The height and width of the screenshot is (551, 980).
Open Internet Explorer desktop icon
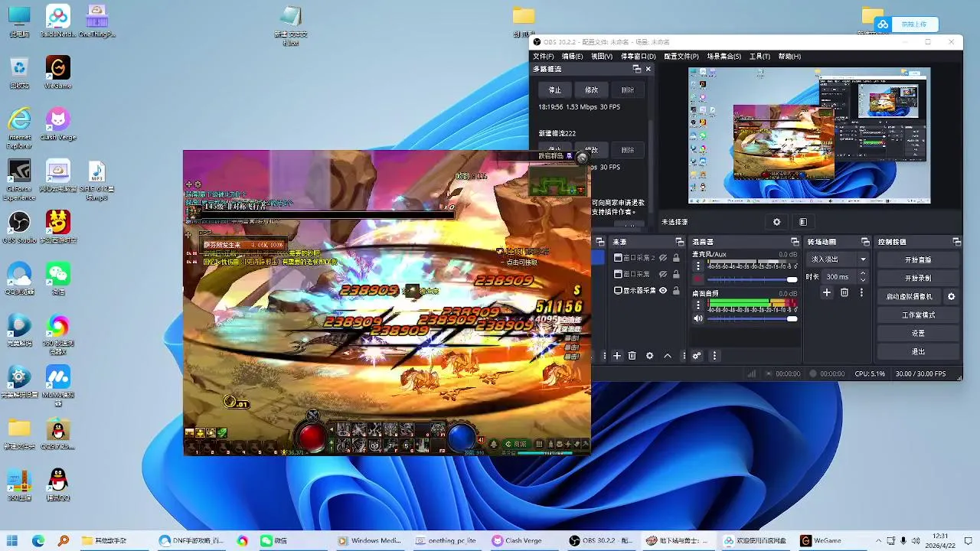[19, 129]
